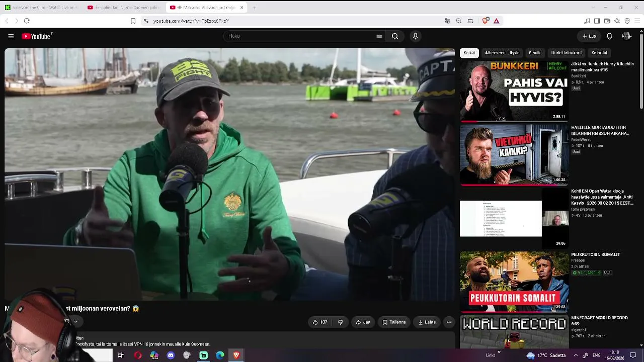This screenshot has height=362, width=644.
Task: Bookmark this page in the address bar
Action: click(x=133, y=21)
